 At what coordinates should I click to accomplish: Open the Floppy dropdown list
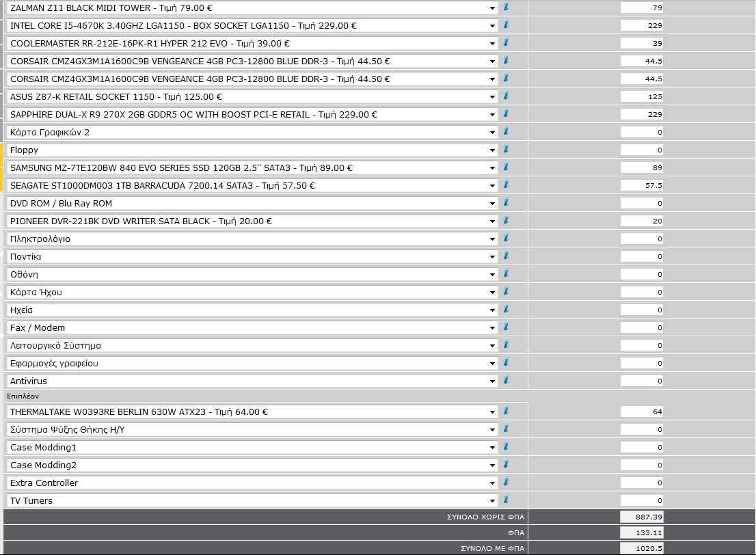[252, 150]
